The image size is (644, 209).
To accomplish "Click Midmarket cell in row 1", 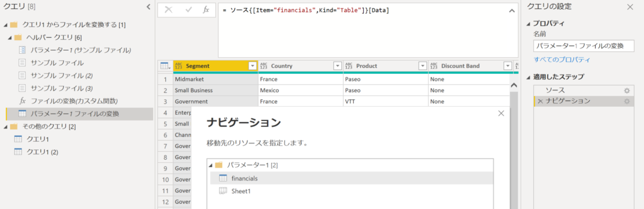I will tap(216, 79).
